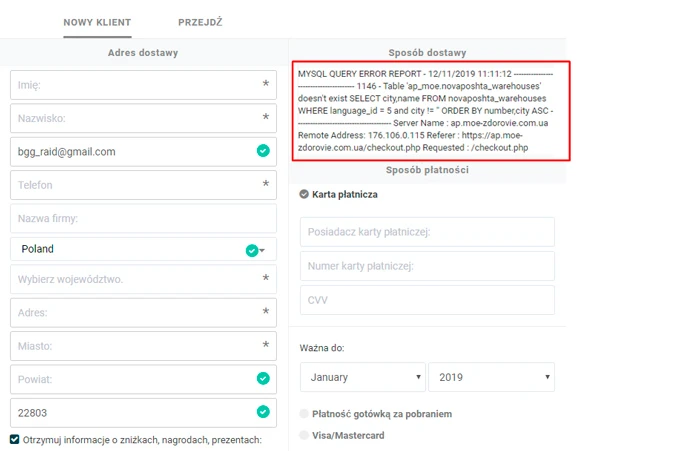The image size is (680, 451).
Task: Click the Posiadacz karty płatniczej field
Action: coord(427,232)
